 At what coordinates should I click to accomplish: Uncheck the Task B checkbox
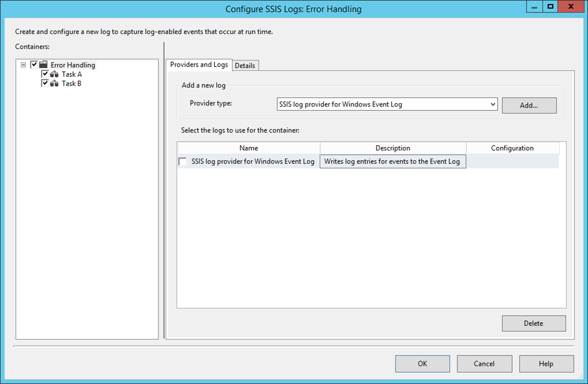(x=45, y=83)
